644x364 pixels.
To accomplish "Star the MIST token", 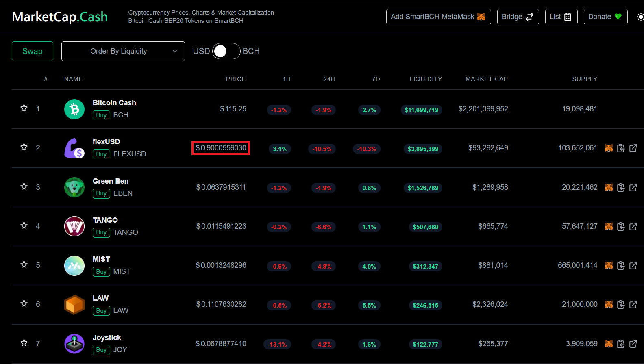I will 24,264.
